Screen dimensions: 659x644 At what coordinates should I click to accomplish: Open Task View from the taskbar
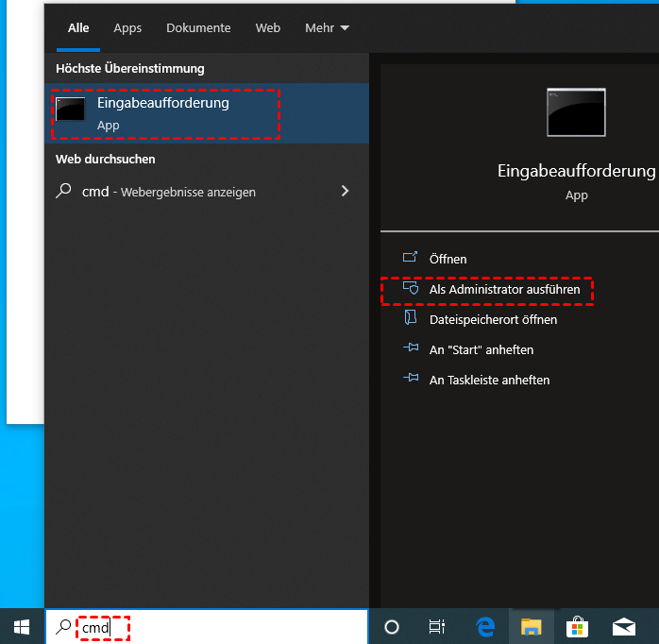pyautogui.click(x=436, y=626)
